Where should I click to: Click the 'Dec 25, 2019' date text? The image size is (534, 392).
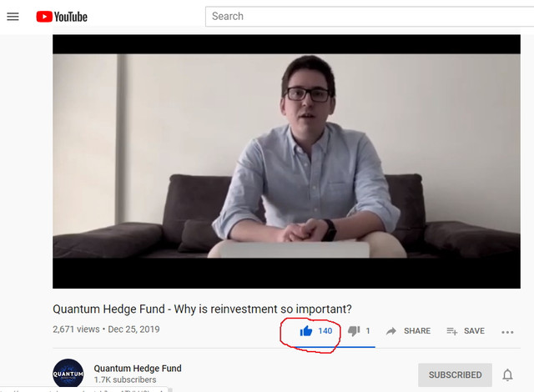tap(133, 329)
